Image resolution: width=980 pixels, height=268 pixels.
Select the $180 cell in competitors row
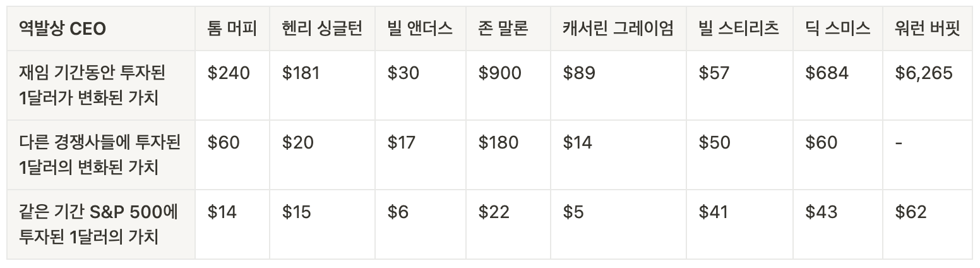[508, 155]
